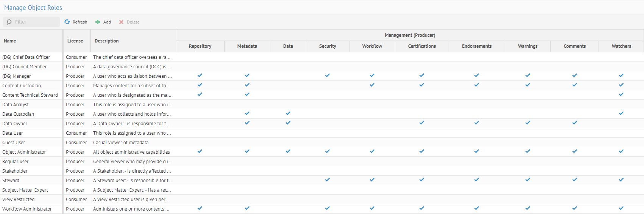The image size is (644, 214).
Task: Click the Warnings column header
Action: (527, 46)
